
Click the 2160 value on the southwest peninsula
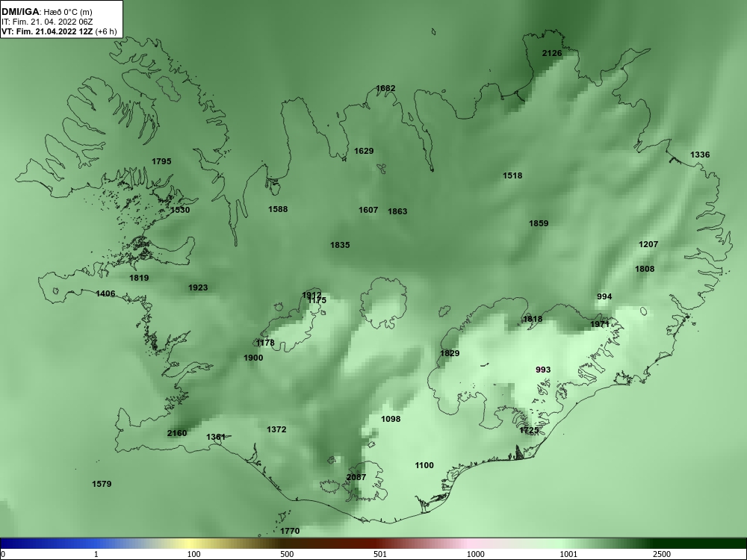click(x=177, y=433)
